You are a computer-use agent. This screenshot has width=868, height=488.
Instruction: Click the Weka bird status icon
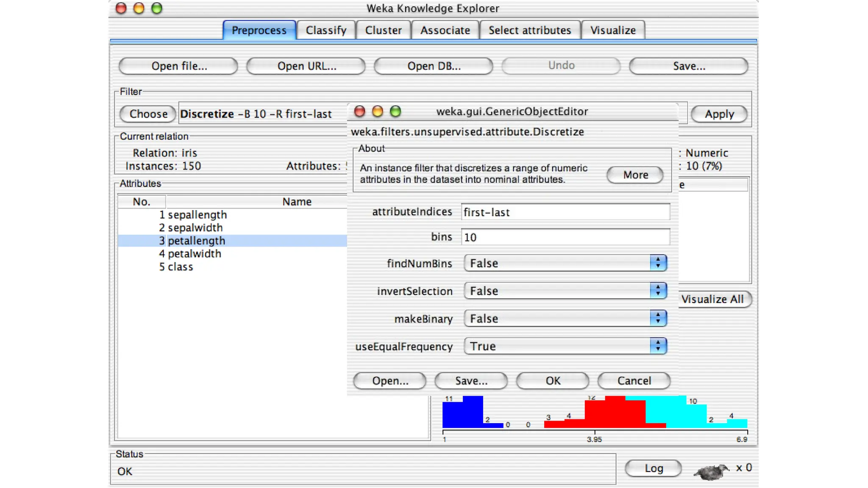(x=712, y=471)
